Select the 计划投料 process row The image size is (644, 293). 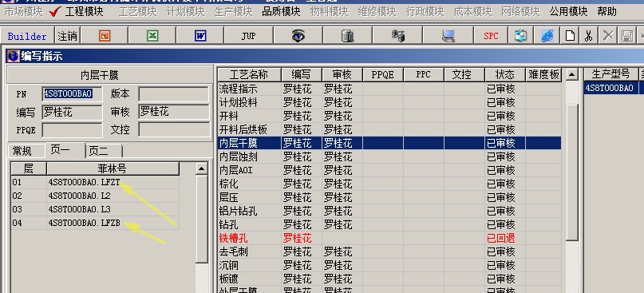pos(389,102)
